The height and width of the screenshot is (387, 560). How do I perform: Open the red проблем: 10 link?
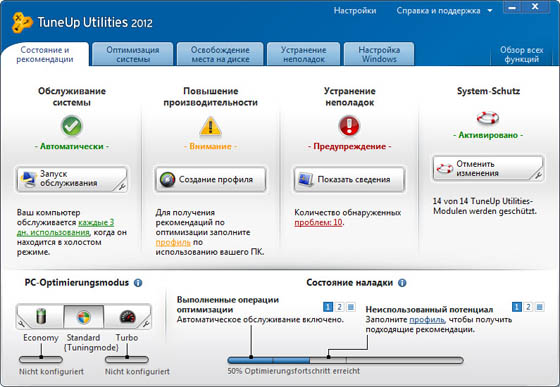[x=318, y=223]
